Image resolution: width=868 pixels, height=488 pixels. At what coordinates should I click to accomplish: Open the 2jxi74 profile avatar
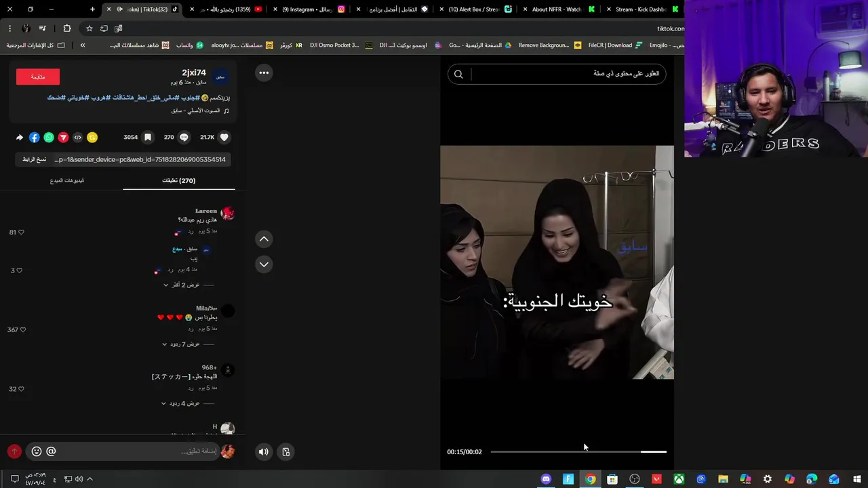[220, 77]
